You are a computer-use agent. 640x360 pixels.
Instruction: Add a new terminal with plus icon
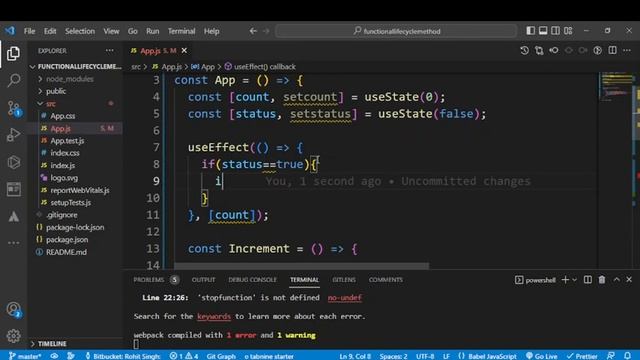click(x=565, y=280)
